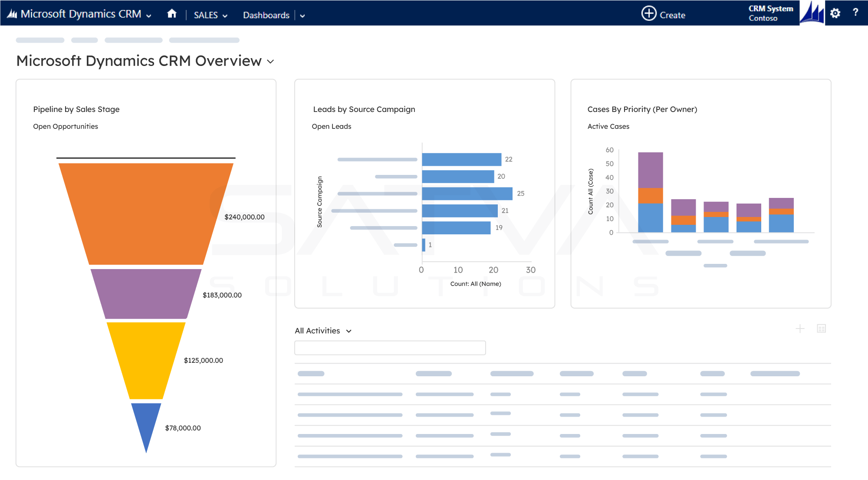Screen dimensions: 868x480
Task: Click the leads bar with value 20
Action: coord(458,177)
